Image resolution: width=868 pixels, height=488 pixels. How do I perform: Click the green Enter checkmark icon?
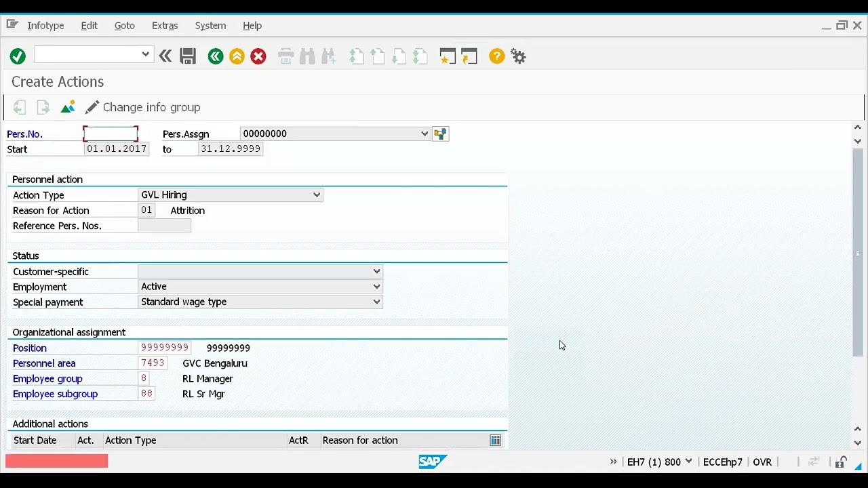pos(18,56)
